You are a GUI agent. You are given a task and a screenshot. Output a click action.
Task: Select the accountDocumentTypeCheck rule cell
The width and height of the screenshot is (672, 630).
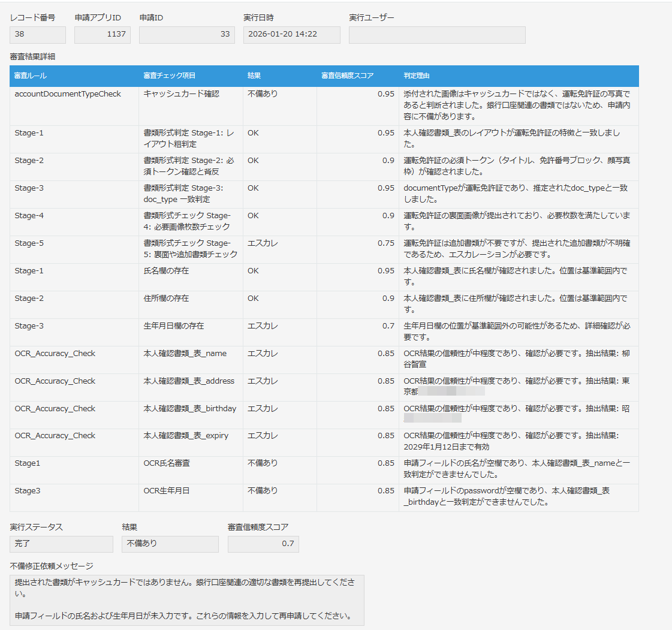(x=74, y=106)
